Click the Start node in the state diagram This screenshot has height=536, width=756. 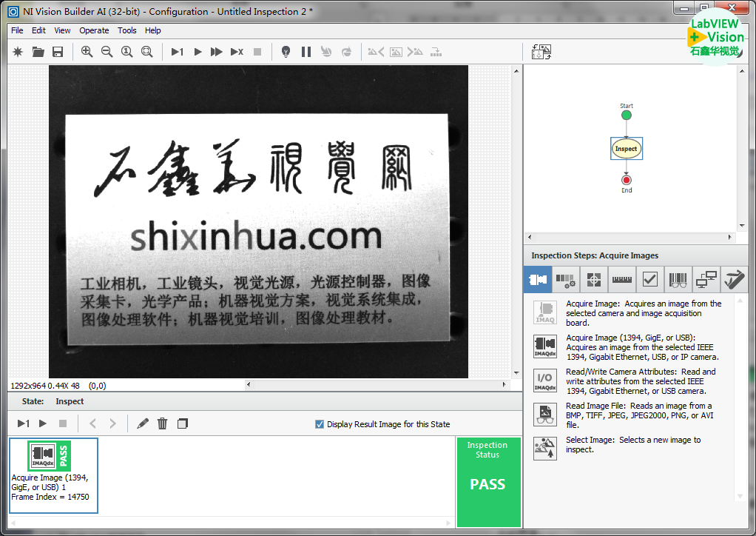pos(627,115)
